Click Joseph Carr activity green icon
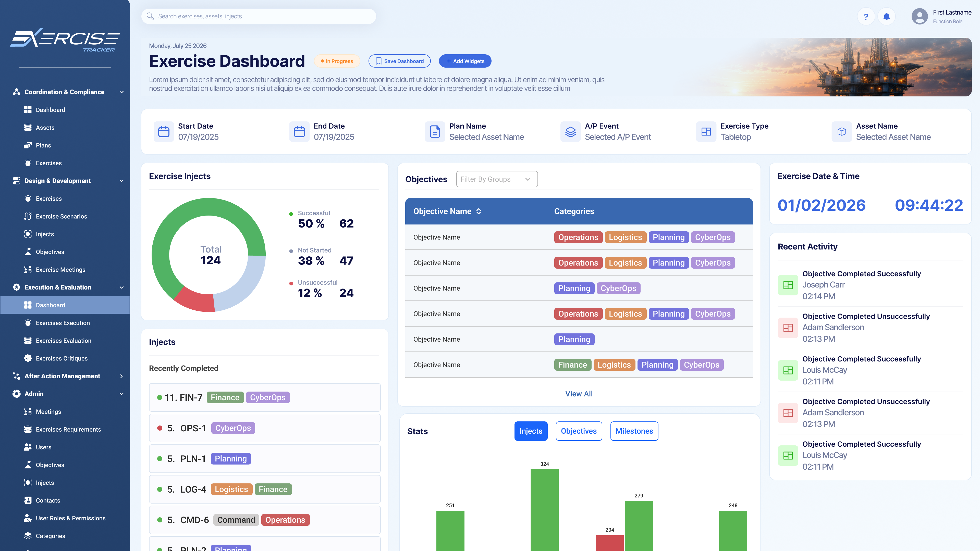 [788, 285]
